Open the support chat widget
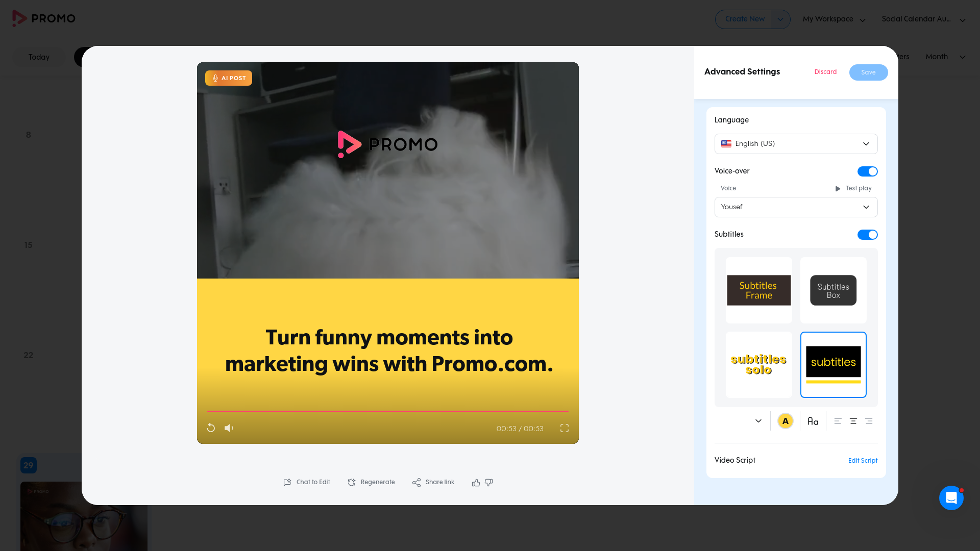The height and width of the screenshot is (551, 980). (951, 497)
